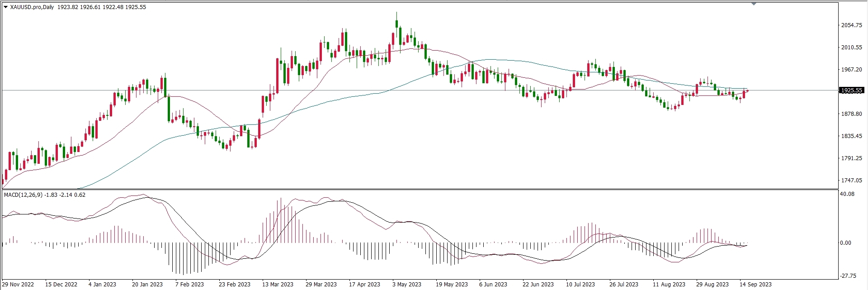
Task: Click the 2010.55 price scale label
Action: [851, 48]
